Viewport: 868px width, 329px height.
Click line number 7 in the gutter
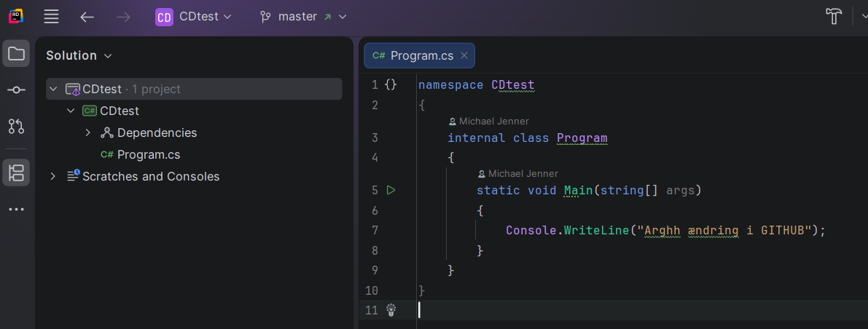[375, 231]
